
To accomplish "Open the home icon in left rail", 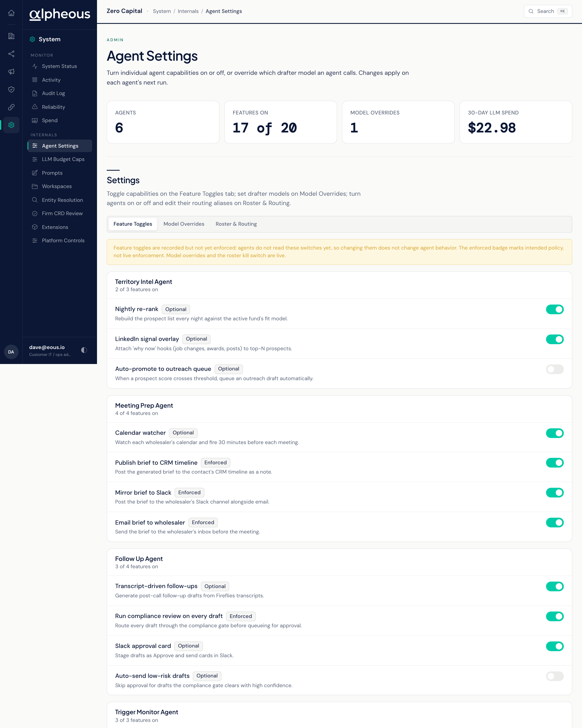I will (x=11, y=13).
